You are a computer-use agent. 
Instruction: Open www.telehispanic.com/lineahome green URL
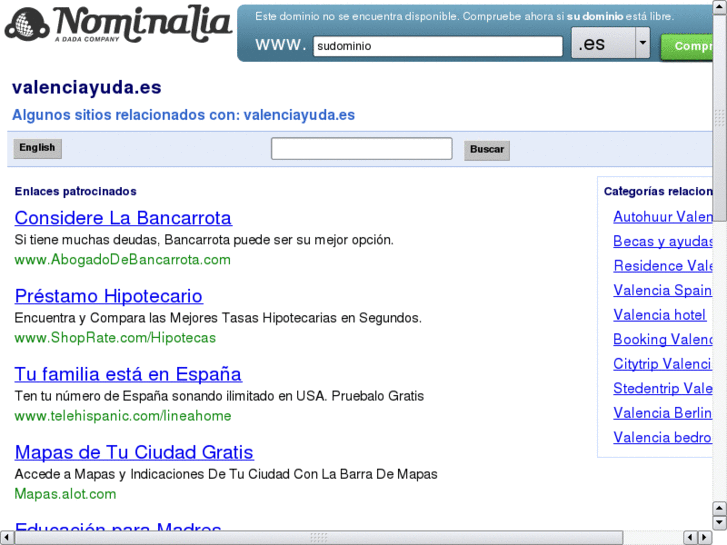point(123,416)
